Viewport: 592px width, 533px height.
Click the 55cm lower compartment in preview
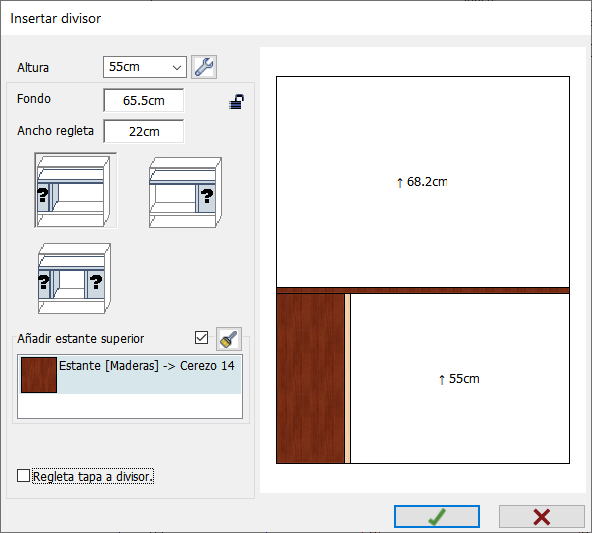pos(460,379)
